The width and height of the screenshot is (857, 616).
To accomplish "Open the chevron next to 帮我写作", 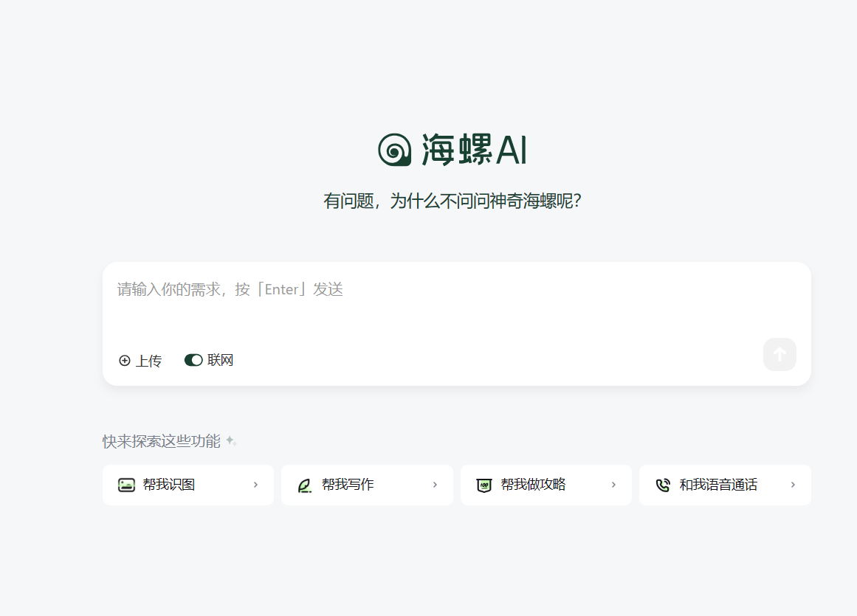I will (x=435, y=485).
